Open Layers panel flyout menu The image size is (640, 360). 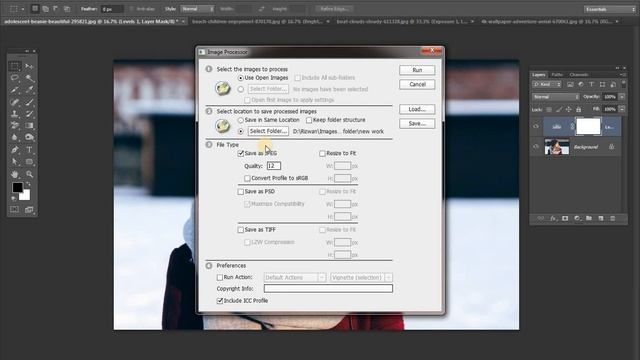pyautogui.click(x=622, y=75)
